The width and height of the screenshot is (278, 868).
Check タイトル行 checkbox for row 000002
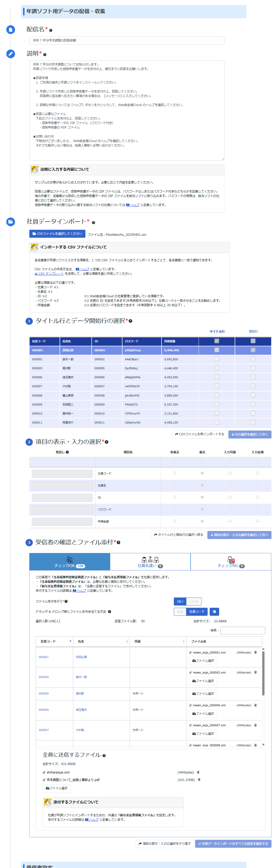[217, 359]
